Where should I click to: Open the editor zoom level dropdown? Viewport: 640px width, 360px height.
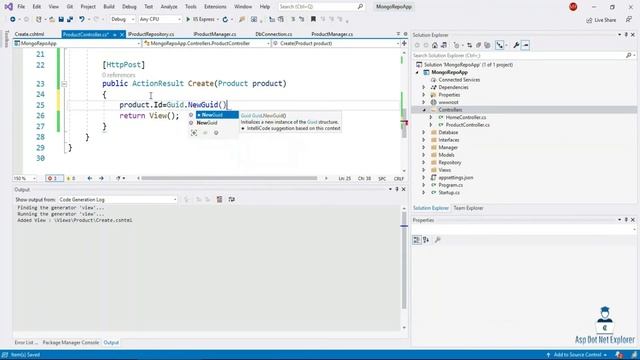24,178
